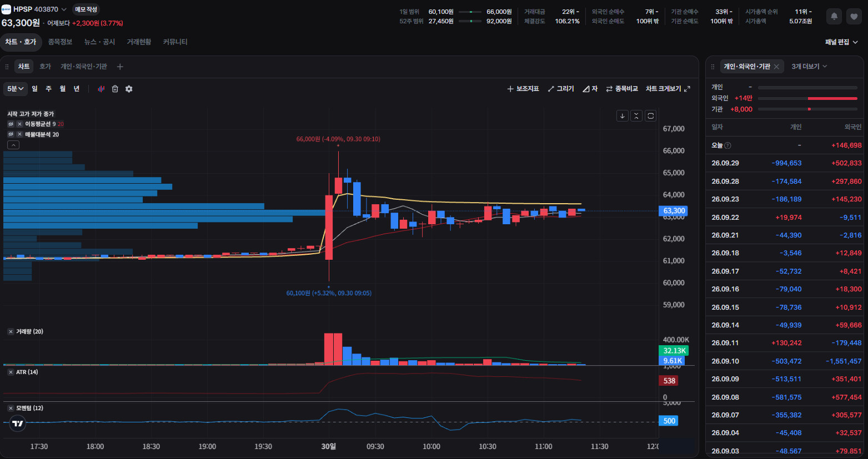
Task: Click the vertical compress chart icon
Action: (636, 115)
